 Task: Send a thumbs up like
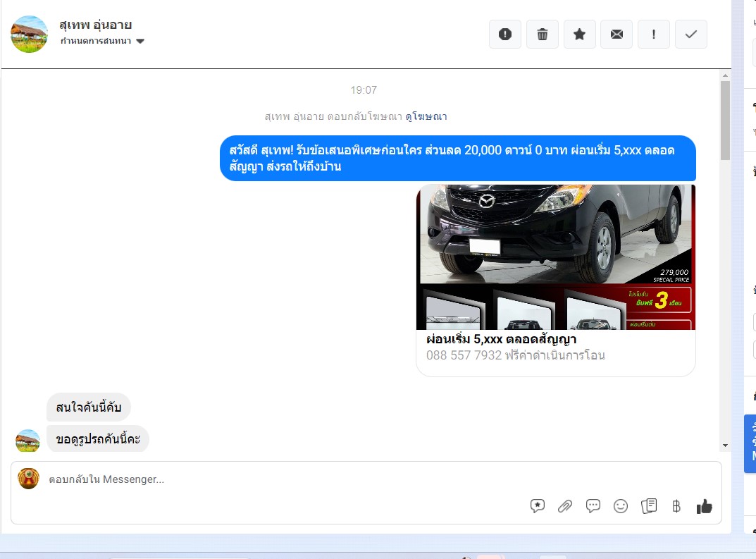pos(704,505)
